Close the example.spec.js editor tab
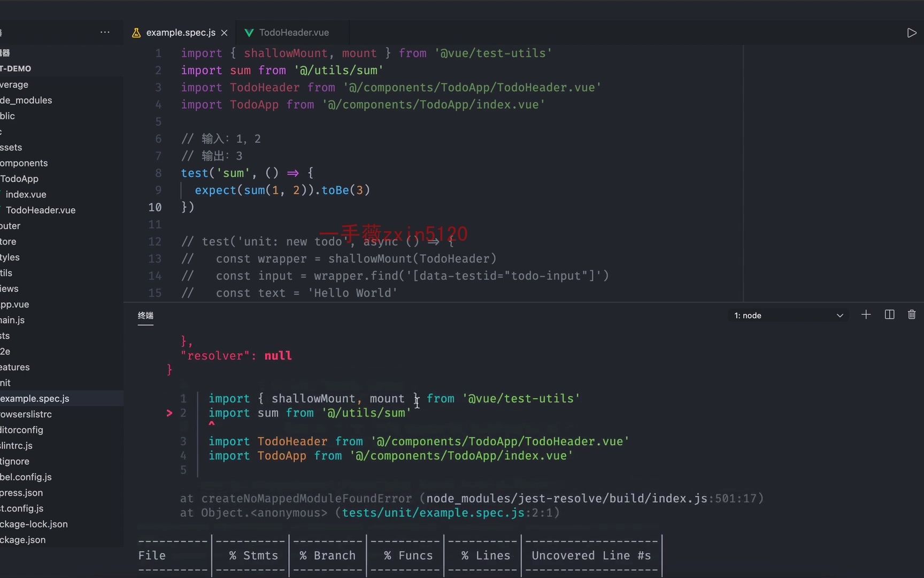 pyautogui.click(x=225, y=33)
